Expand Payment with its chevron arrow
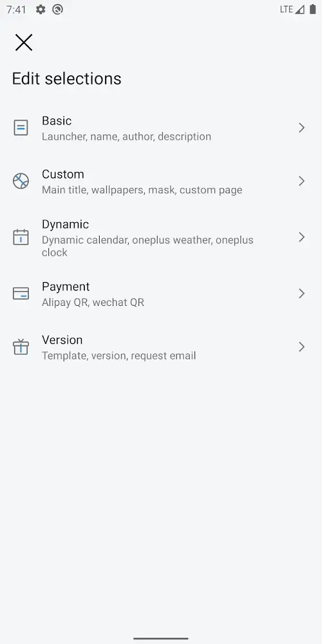 [x=302, y=293]
